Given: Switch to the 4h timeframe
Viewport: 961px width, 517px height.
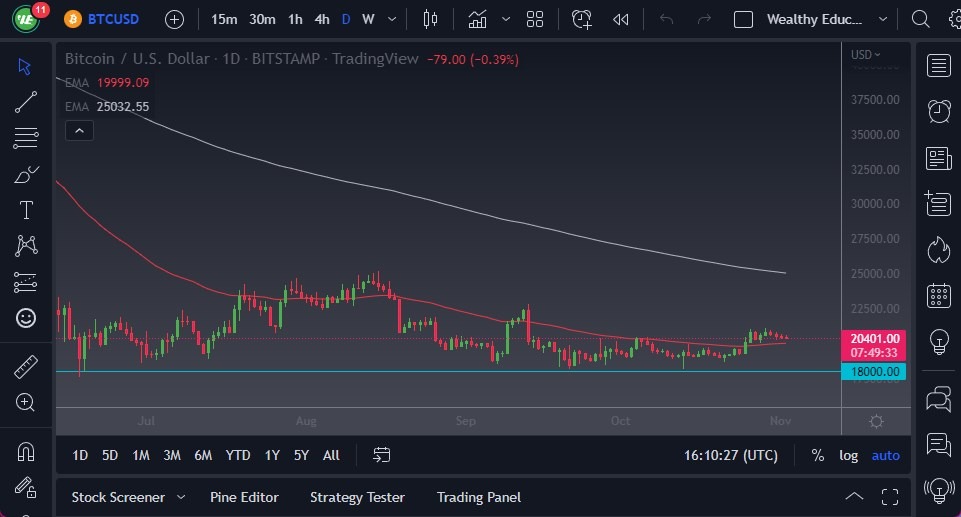Looking at the screenshot, I should coord(322,20).
